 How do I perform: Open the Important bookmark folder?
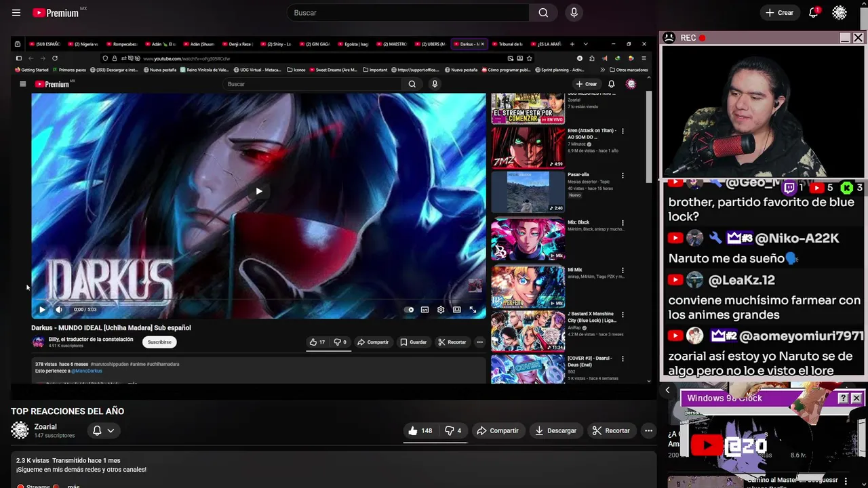click(x=375, y=70)
